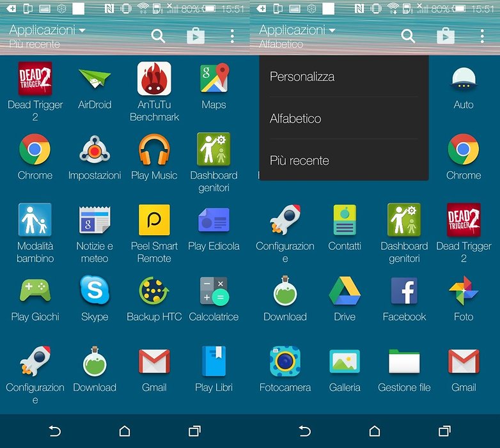The width and height of the screenshot is (500, 448).
Task: Open Backup HTC app
Action: click(x=154, y=290)
